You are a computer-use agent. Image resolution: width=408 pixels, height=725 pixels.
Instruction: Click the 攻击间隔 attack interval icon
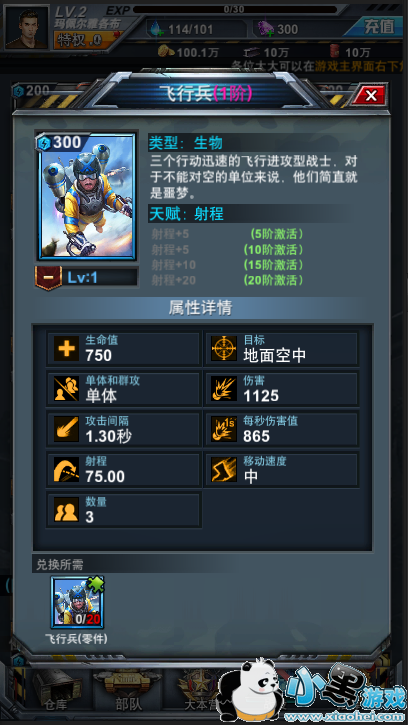66,429
